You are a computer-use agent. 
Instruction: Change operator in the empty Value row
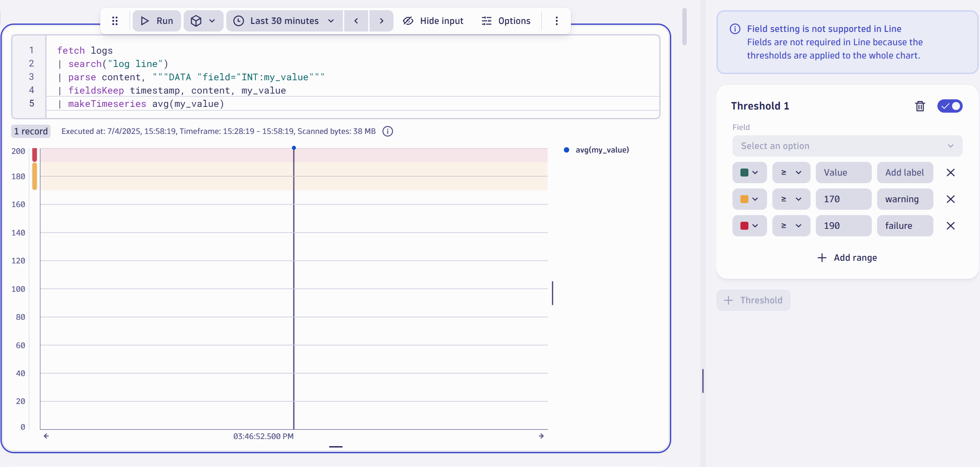click(791, 173)
